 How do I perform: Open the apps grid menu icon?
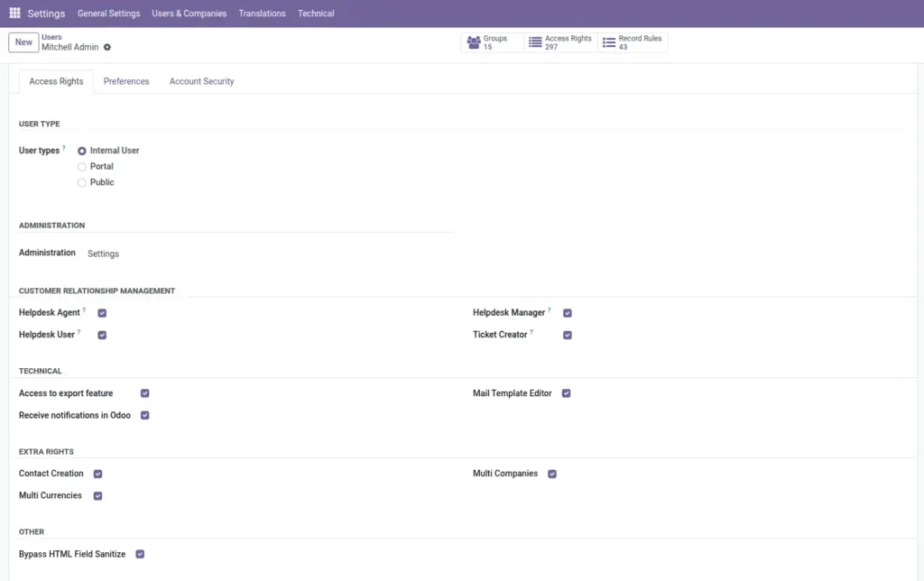click(x=14, y=13)
